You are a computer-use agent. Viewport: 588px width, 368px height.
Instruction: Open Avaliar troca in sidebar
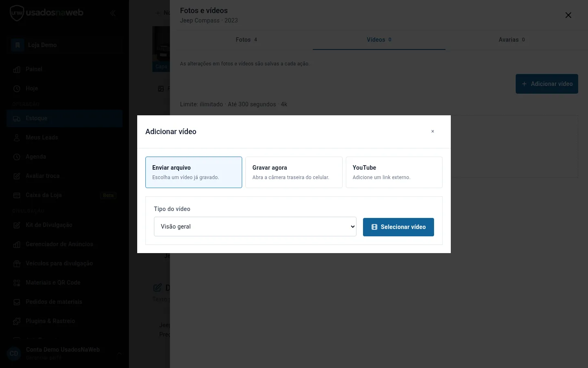click(65, 176)
